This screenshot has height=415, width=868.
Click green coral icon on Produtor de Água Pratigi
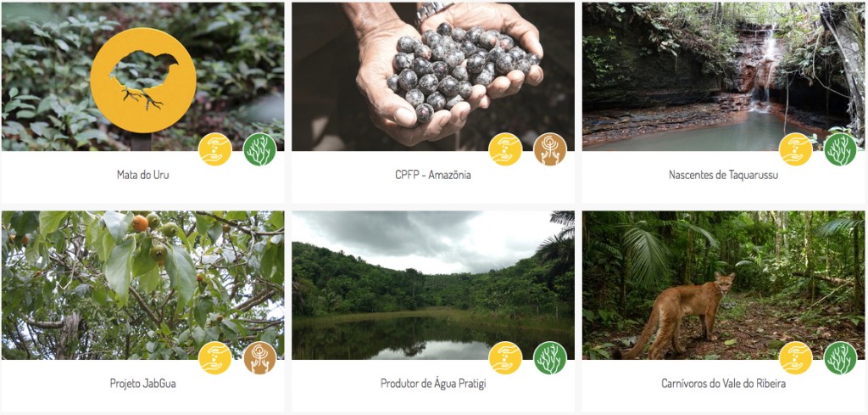pos(550,358)
